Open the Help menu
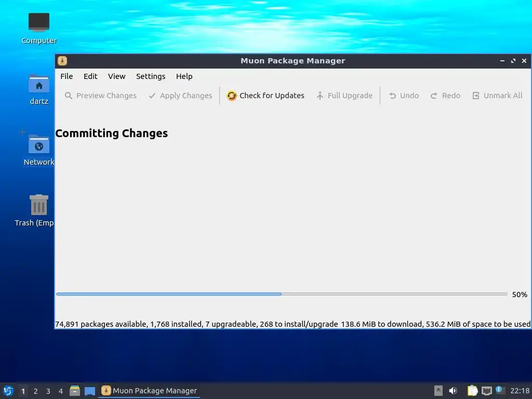 click(184, 76)
